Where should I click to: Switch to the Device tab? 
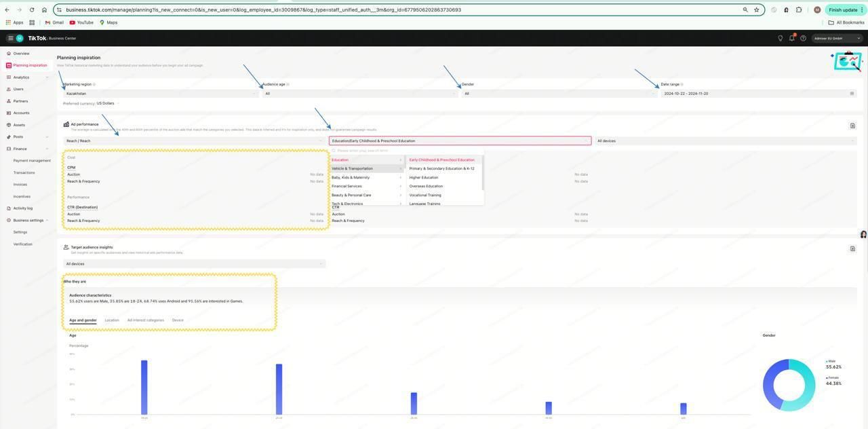coord(178,320)
